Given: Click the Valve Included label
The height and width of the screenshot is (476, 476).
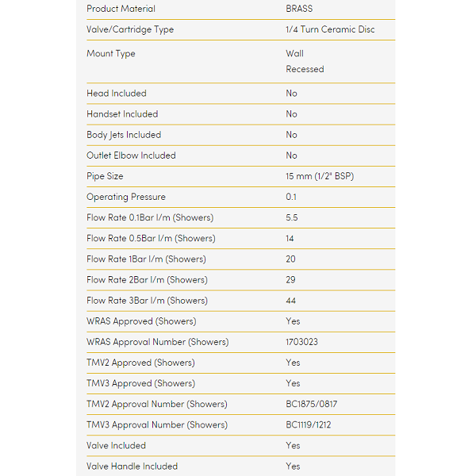Looking at the screenshot, I should (x=117, y=445).
